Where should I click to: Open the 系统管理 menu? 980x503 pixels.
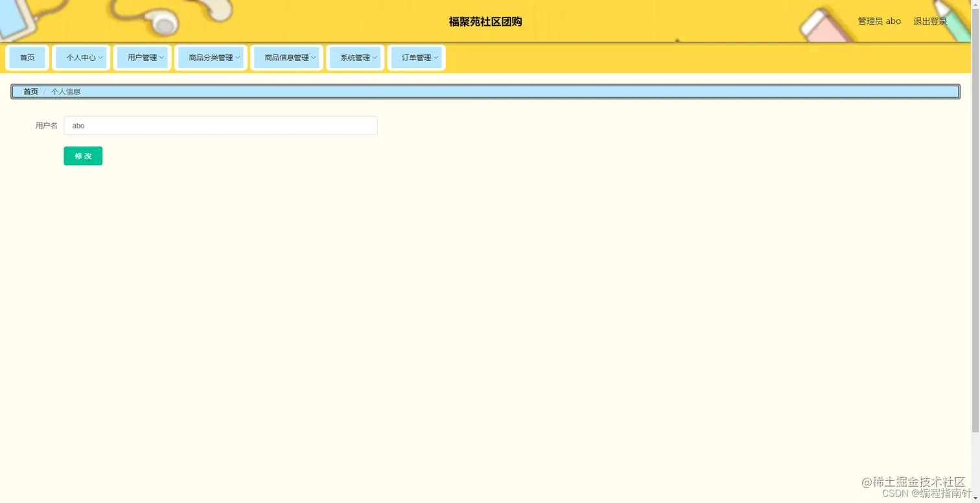coord(355,58)
